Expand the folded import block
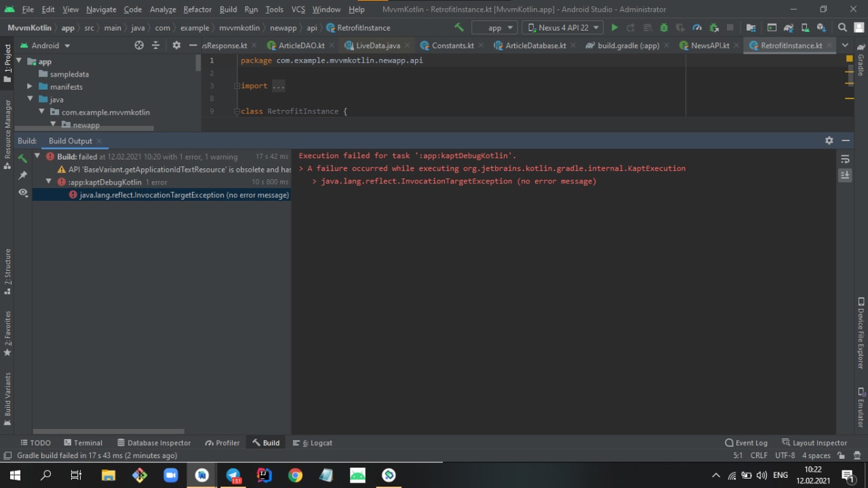 point(237,86)
